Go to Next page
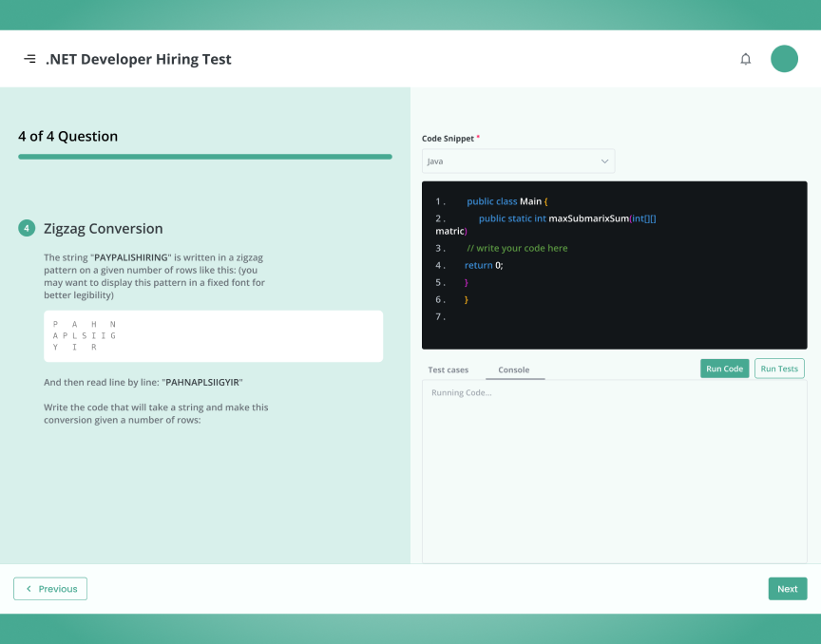Screen dimensions: 821x644 point(787,589)
